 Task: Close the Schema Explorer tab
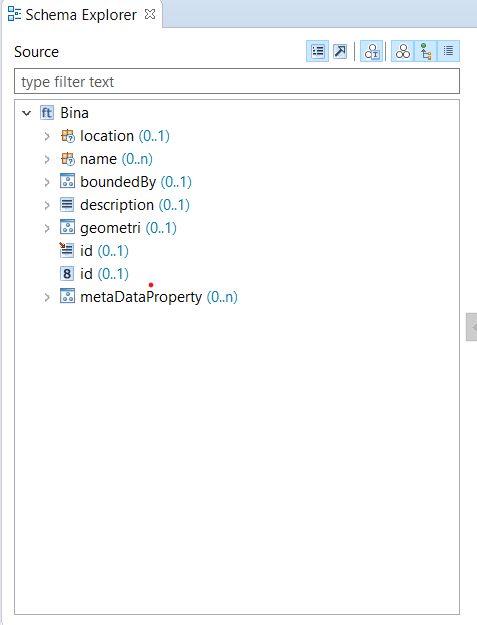pos(150,14)
